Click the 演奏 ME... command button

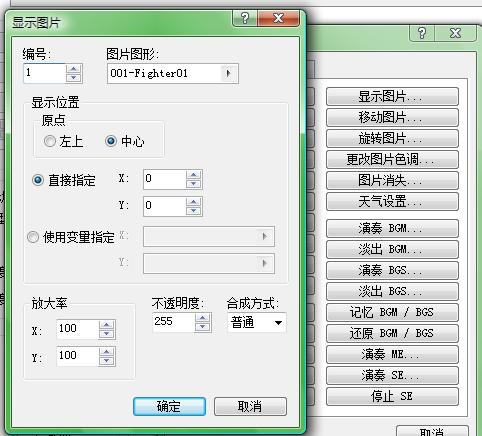(392, 354)
